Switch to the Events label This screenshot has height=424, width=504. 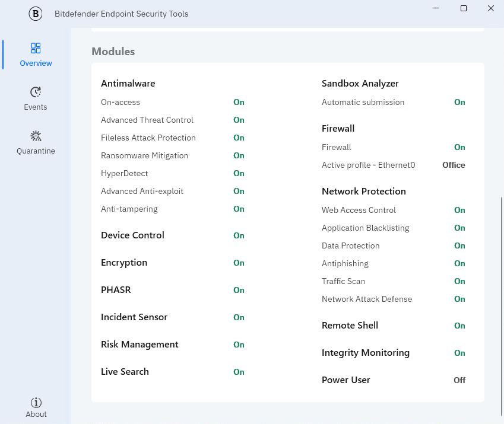point(36,107)
